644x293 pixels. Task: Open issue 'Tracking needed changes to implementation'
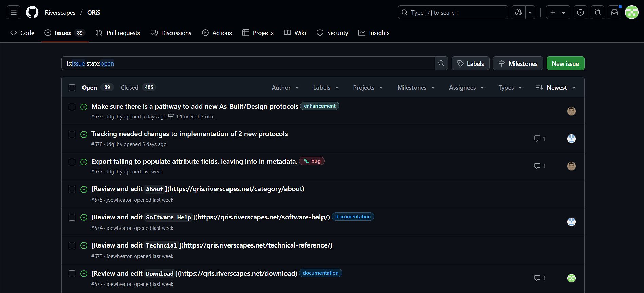189,134
